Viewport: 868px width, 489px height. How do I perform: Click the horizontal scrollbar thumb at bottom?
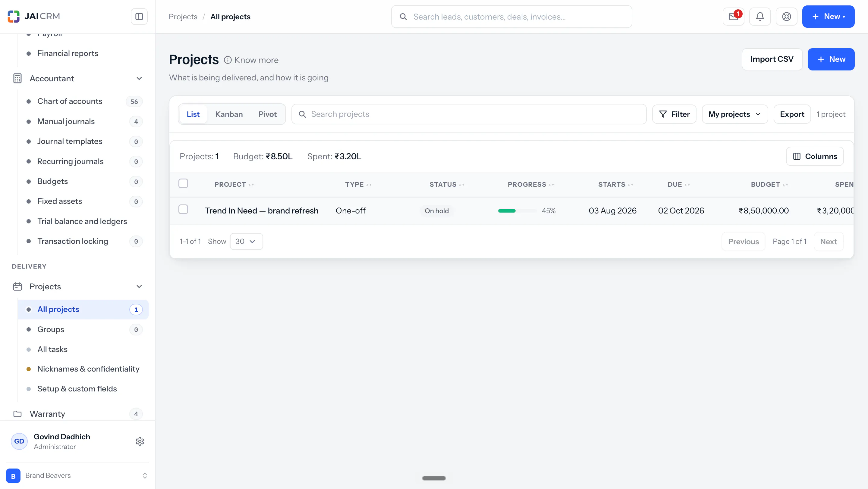coord(434,478)
